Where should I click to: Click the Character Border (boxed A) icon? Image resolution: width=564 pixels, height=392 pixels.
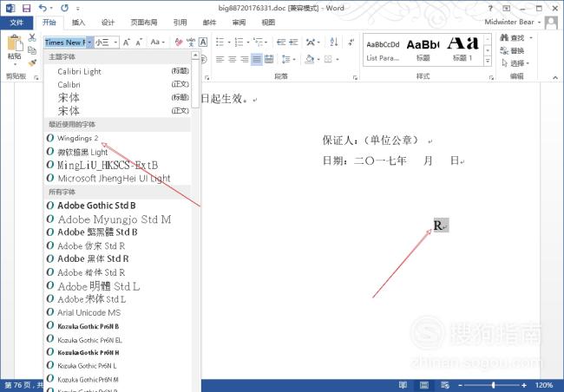point(203,42)
